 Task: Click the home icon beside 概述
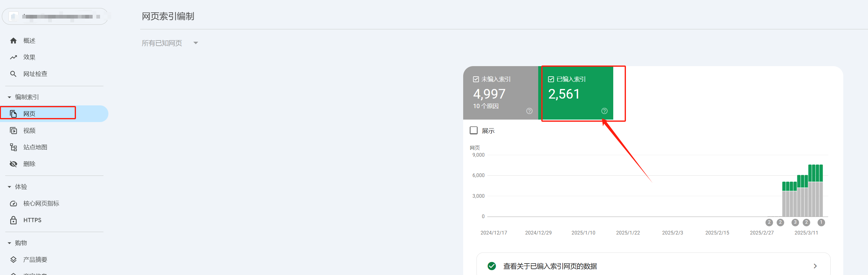click(14, 41)
